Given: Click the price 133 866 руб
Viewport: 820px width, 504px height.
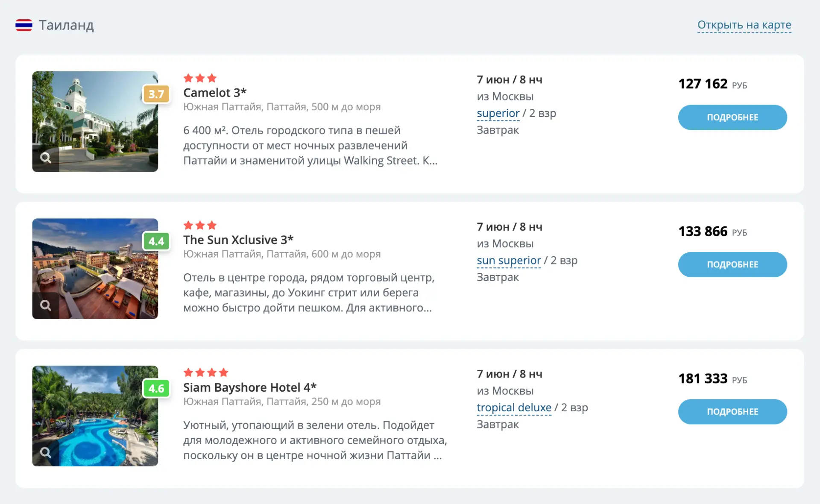Looking at the screenshot, I should [712, 231].
